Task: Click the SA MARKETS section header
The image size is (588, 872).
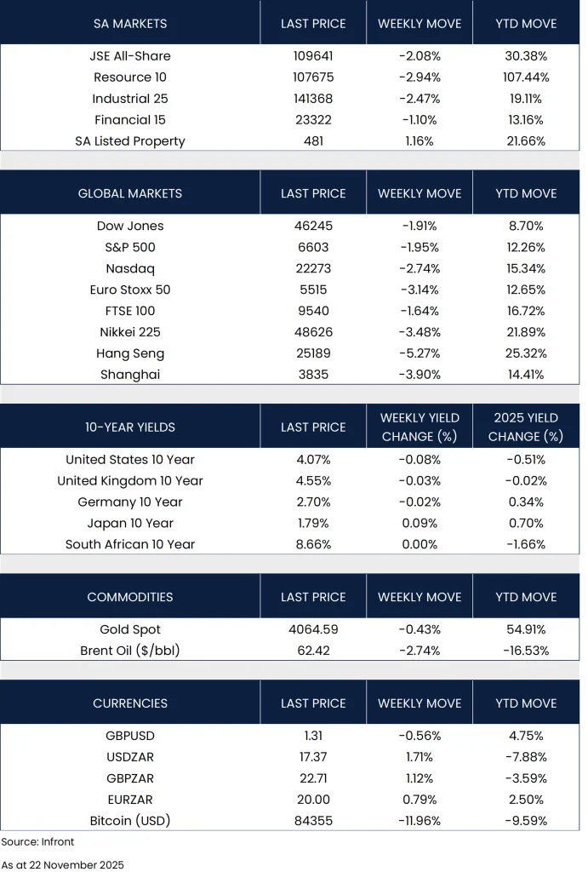Action: click(130, 24)
